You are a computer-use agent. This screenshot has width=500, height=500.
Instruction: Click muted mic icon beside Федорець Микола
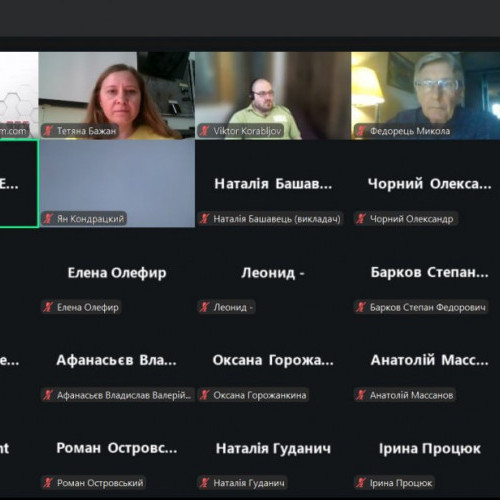(361, 131)
